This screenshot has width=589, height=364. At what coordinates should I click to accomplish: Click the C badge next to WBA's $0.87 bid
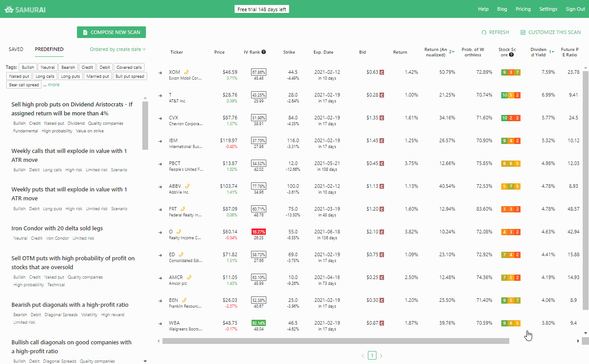(x=382, y=323)
